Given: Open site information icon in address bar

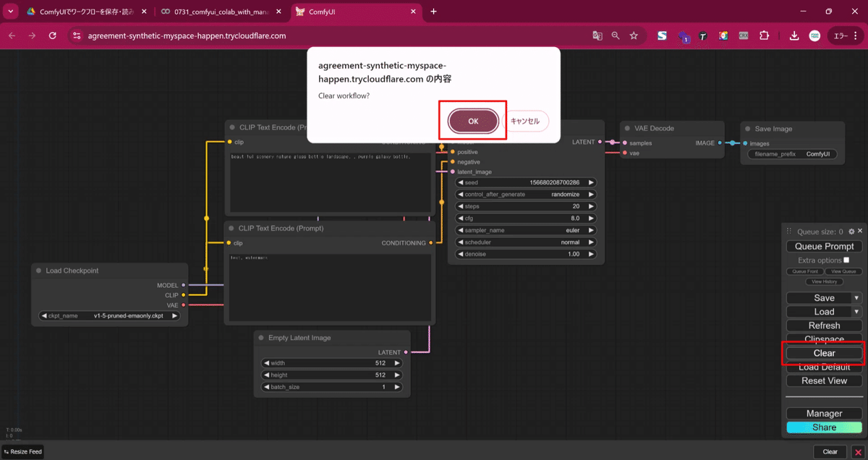Looking at the screenshot, I should tap(77, 35).
